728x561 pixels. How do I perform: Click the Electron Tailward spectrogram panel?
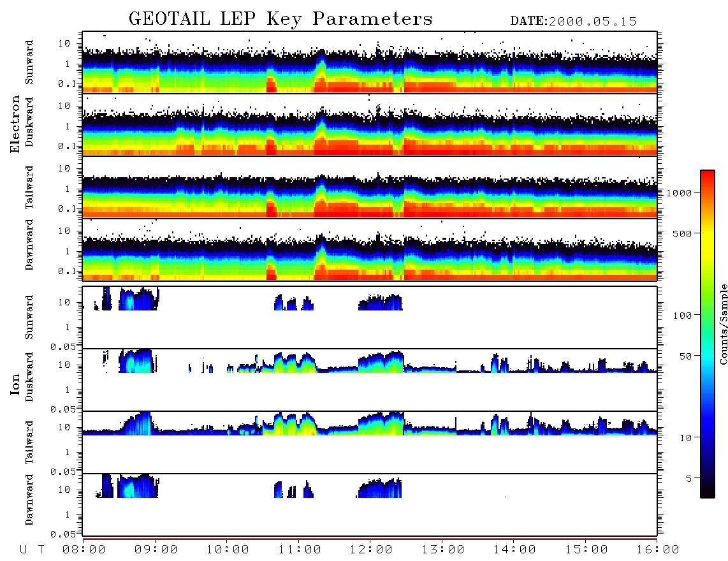pyautogui.click(x=370, y=187)
